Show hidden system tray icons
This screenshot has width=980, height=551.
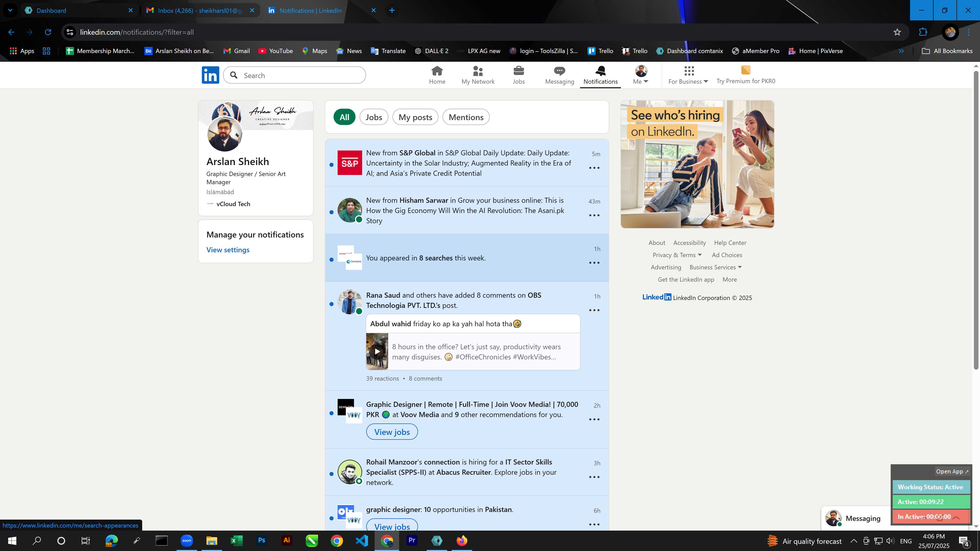853,541
